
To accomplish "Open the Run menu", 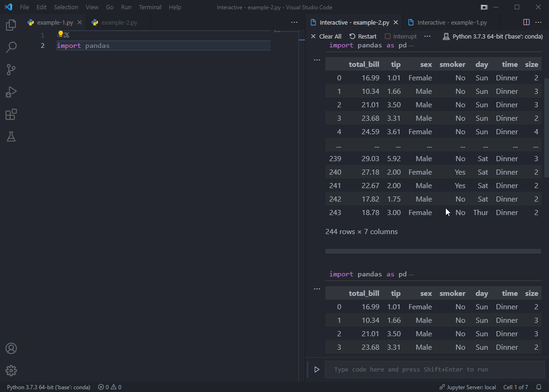I will (x=126, y=7).
